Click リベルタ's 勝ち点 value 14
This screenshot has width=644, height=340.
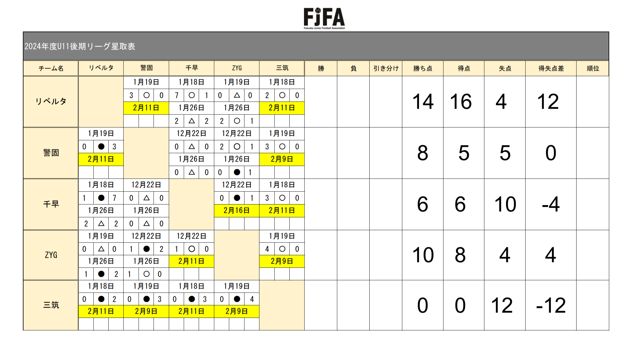(423, 102)
